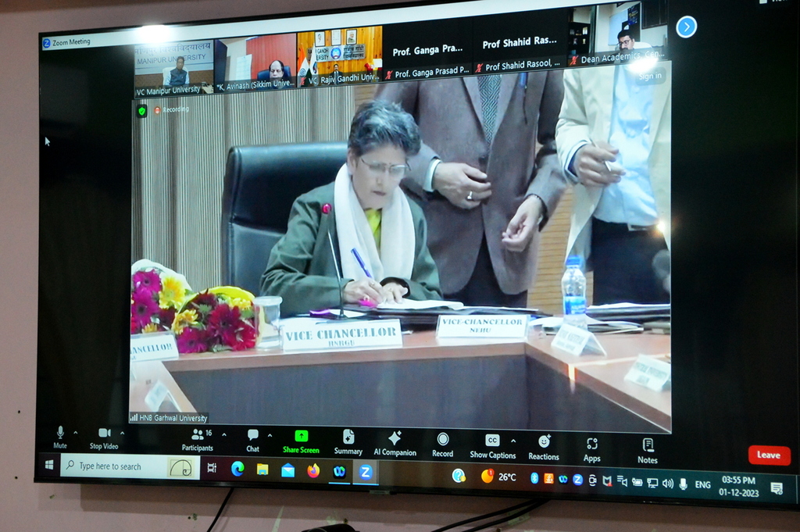This screenshot has height=532, width=800.
Task: Click the red Leave button
Action: tap(769, 455)
